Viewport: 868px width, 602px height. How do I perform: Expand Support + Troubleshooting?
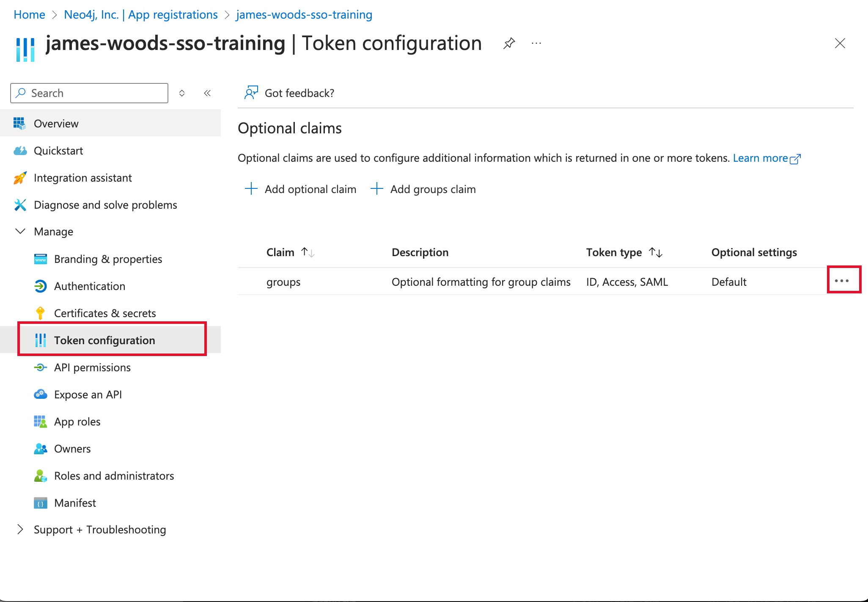20,529
